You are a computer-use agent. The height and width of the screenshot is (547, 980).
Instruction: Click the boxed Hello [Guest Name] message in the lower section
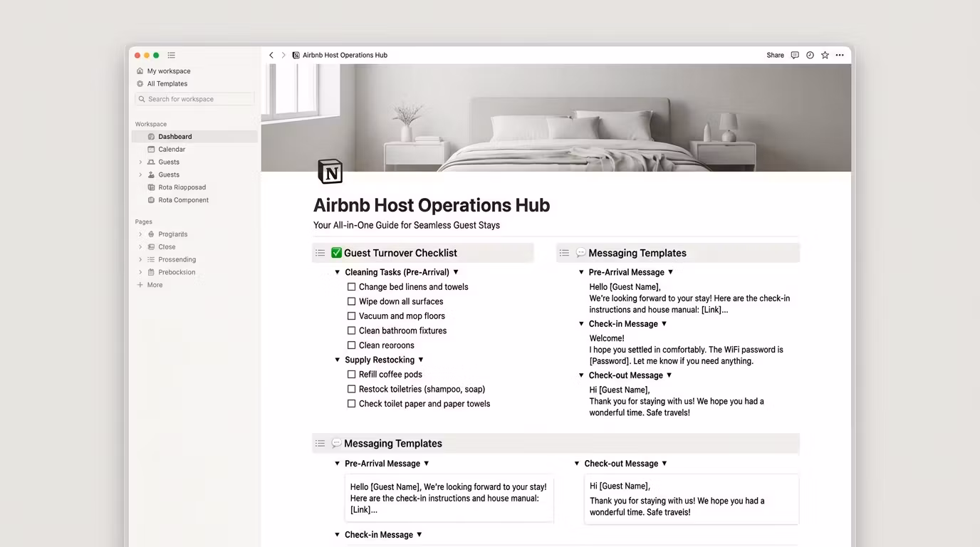(449, 499)
